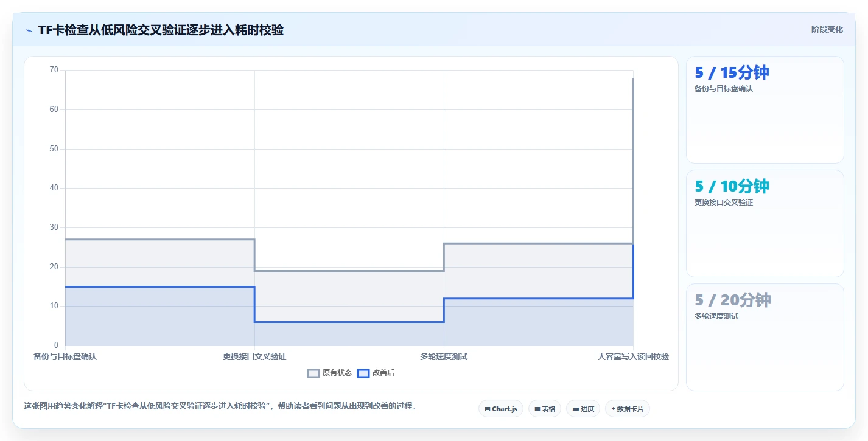Select the 数据卡片 tag chip

(628, 409)
